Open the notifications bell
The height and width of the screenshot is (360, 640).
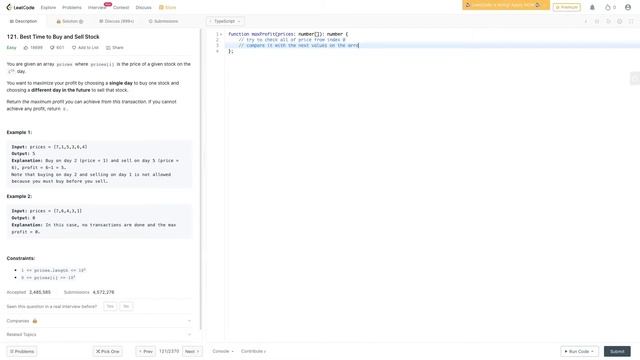point(592,7)
